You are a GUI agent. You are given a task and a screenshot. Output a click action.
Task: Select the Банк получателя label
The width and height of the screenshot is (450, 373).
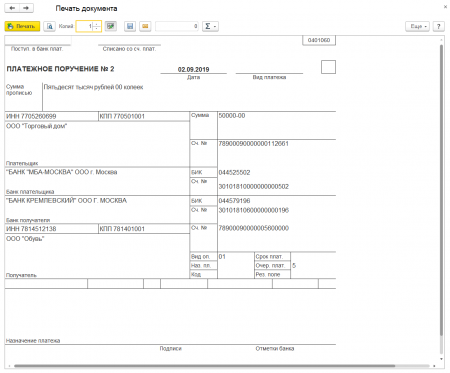(28, 220)
